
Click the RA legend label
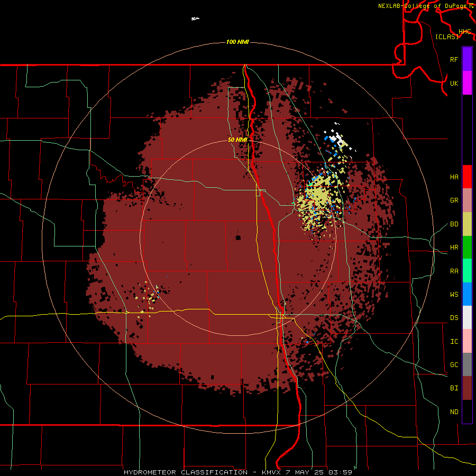click(454, 271)
